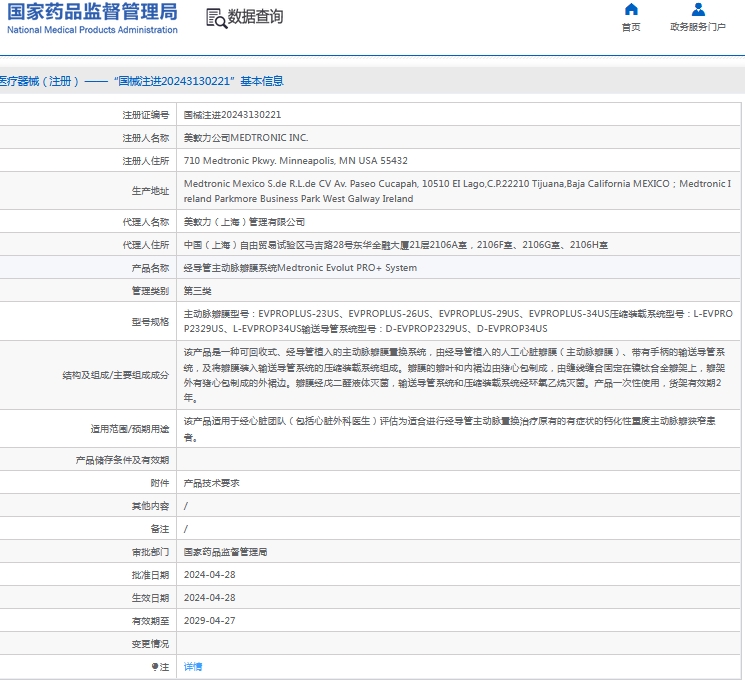Click the bullet icon beside 注

click(x=154, y=666)
